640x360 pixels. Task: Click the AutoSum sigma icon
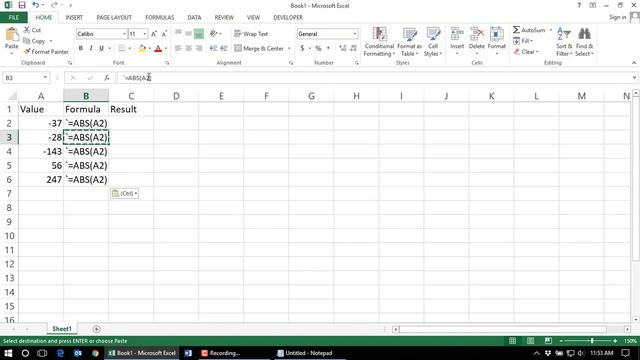[516, 30]
